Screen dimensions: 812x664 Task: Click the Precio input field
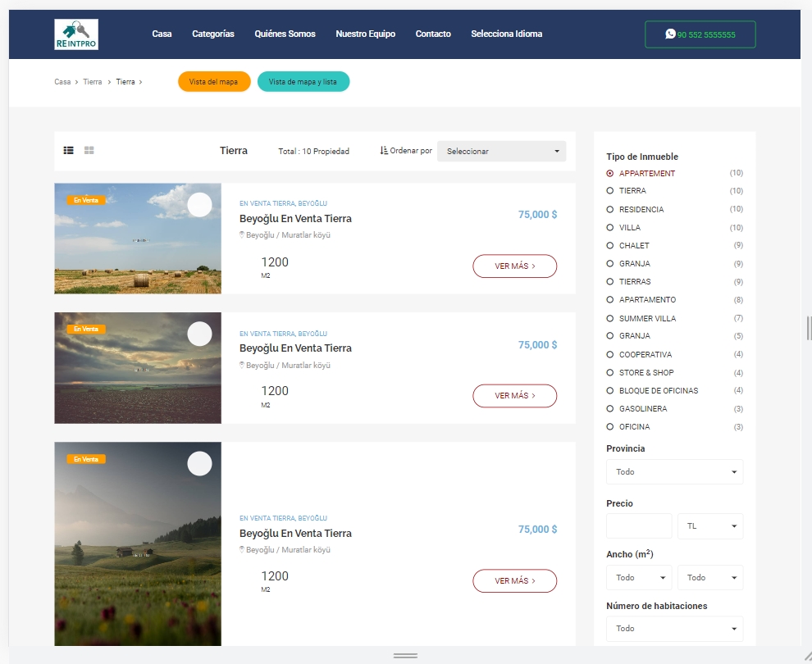(639, 526)
